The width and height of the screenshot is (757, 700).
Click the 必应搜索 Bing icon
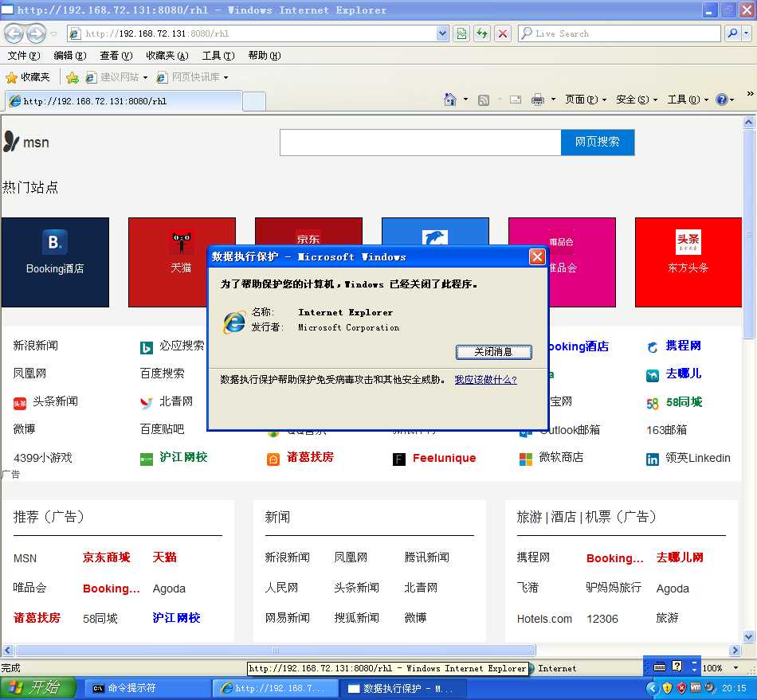tap(147, 347)
